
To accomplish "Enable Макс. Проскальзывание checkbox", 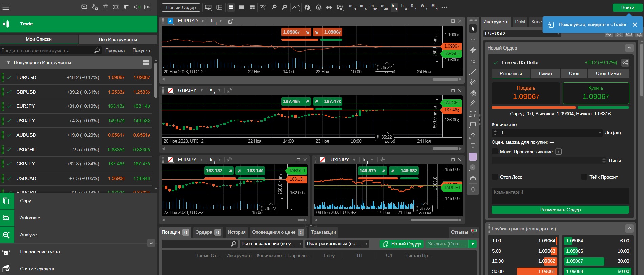I will pos(495,152).
